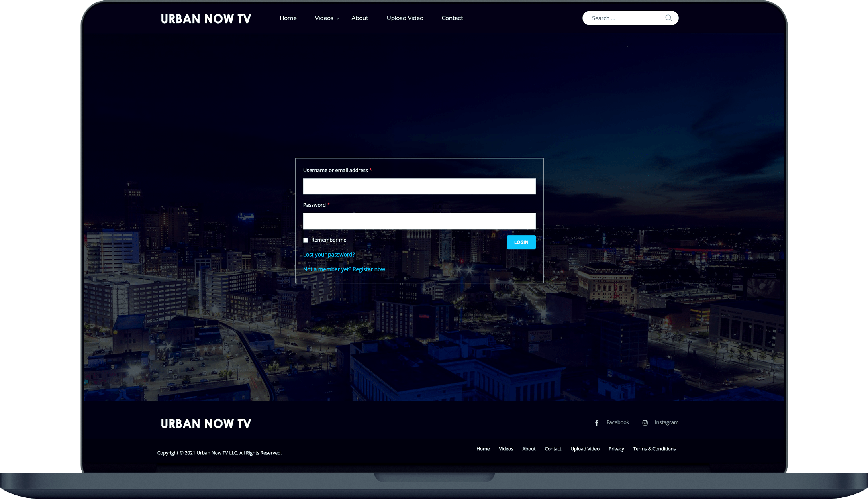This screenshot has height=499, width=868.
Task: Click the LOGIN button
Action: click(x=521, y=242)
